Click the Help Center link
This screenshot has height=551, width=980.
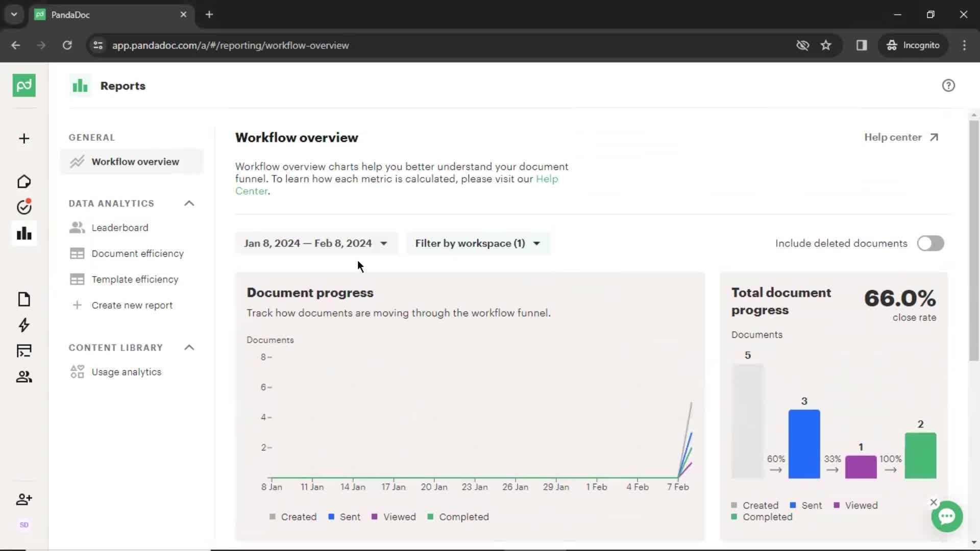click(x=396, y=185)
